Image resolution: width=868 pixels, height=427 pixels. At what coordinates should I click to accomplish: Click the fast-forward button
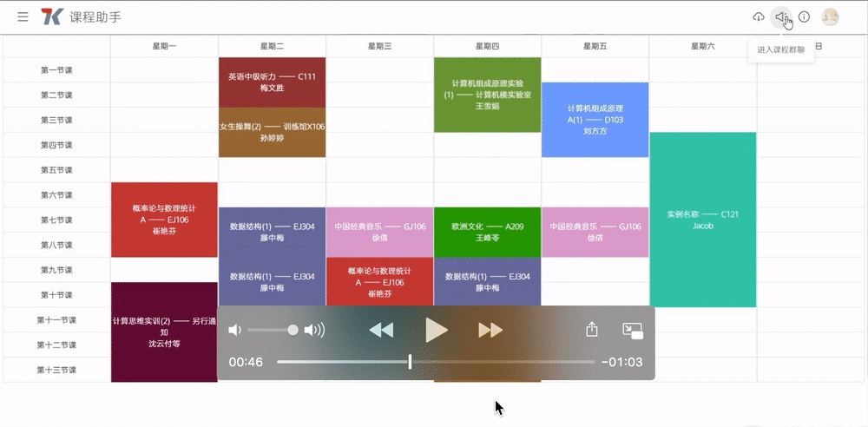click(490, 330)
